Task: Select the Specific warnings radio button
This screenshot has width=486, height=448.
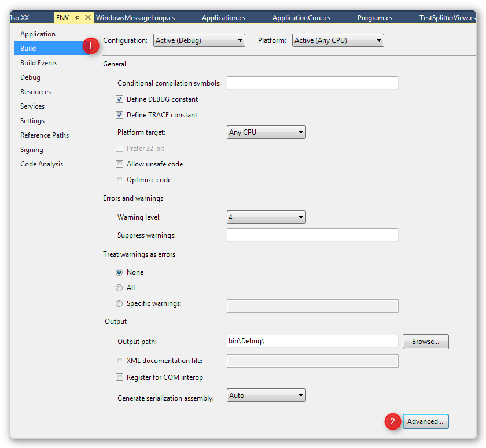Action: coord(119,303)
